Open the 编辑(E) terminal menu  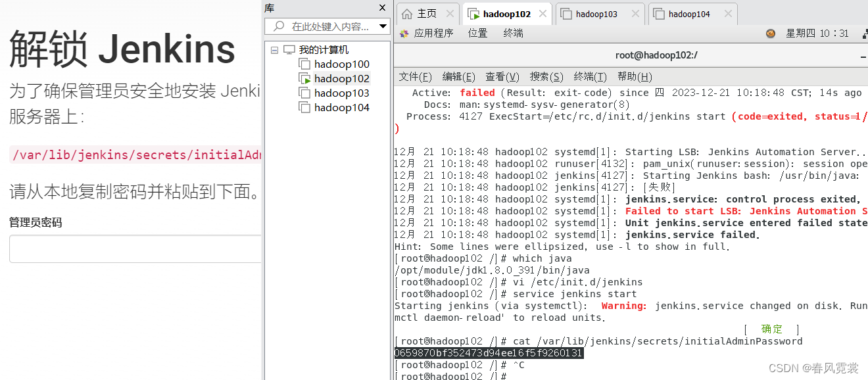459,77
